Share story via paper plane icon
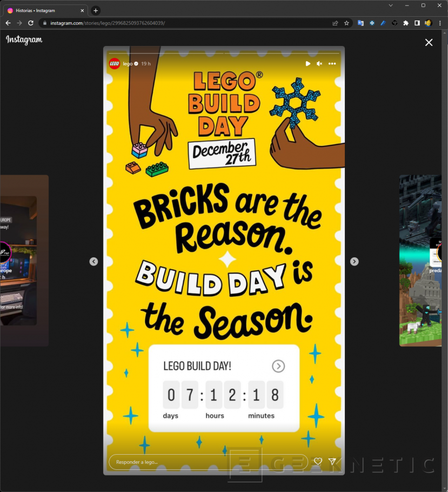This screenshot has height=492, width=448. coord(332,462)
